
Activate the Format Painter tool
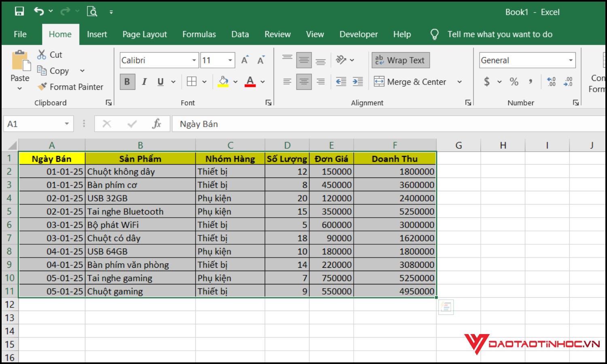pos(70,86)
